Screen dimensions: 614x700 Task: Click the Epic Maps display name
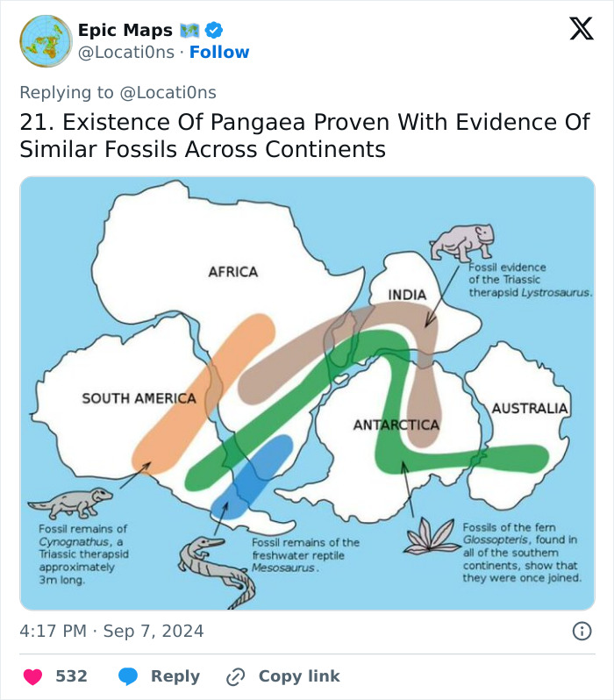pos(125,31)
